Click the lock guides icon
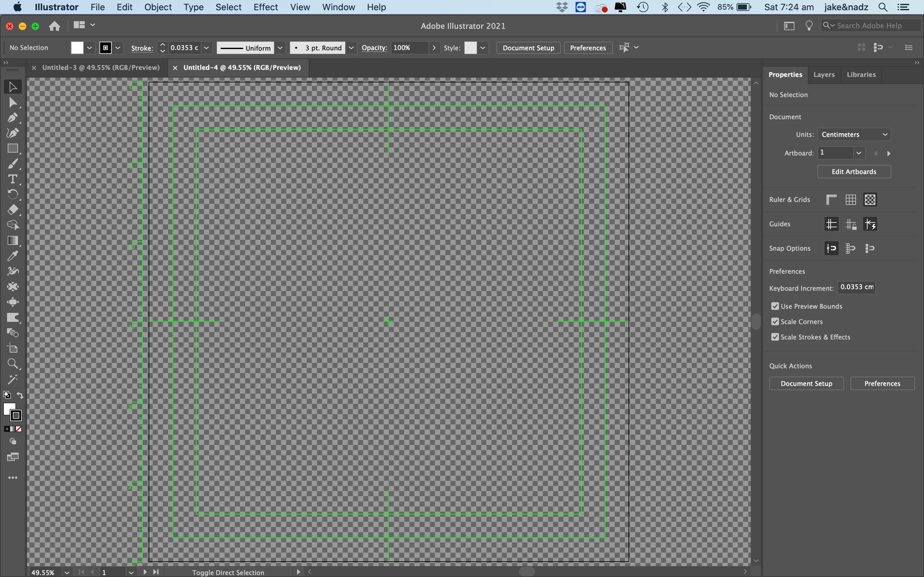This screenshot has height=577, width=924. pyautogui.click(x=851, y=224)
